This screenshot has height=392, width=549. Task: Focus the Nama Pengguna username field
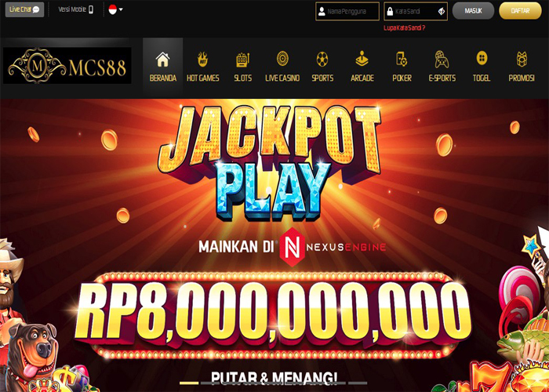click(x=347, y=11)
